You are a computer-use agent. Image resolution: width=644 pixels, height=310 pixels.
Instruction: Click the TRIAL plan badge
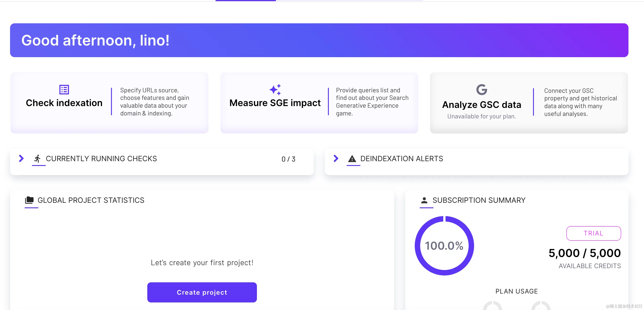pos(593,233)
